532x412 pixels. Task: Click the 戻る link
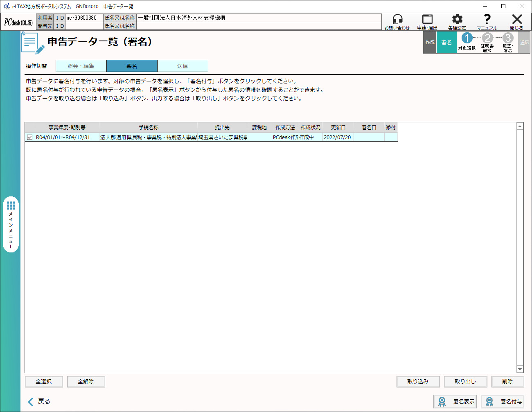coord(44,401)
